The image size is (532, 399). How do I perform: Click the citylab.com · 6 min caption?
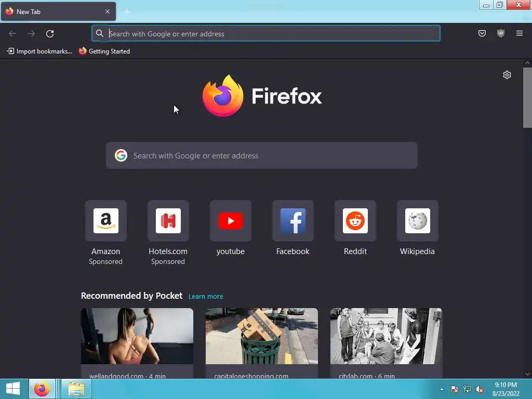tap(367, 376)
